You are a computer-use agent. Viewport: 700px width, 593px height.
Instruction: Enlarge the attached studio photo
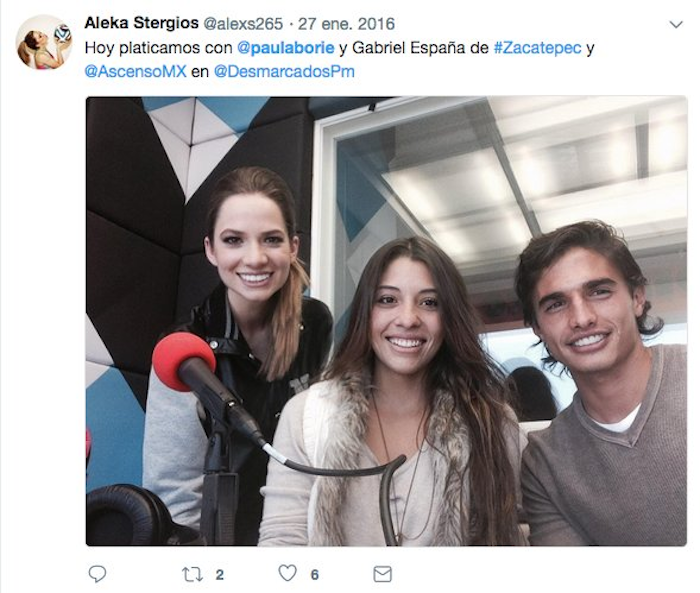click(x=386, y=321)
